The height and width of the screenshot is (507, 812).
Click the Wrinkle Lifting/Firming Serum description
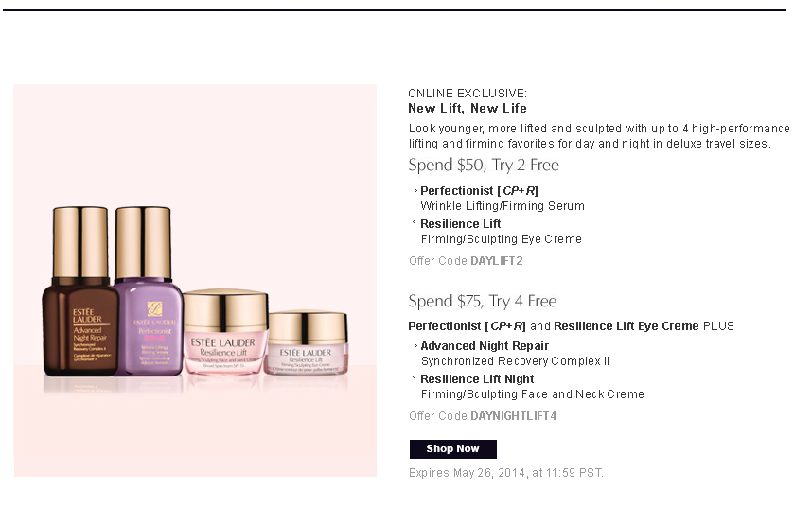click(x=503, y=206)
